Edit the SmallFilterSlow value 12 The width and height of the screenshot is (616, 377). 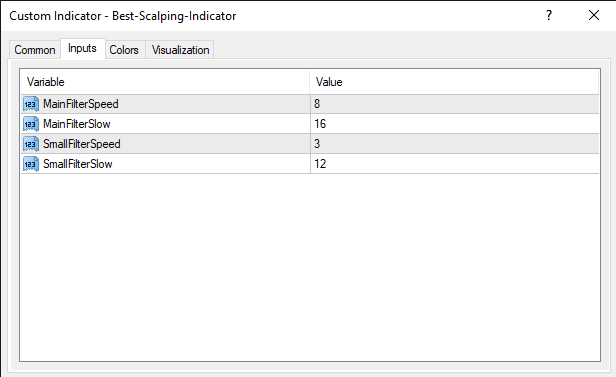[x=455, y=164]
